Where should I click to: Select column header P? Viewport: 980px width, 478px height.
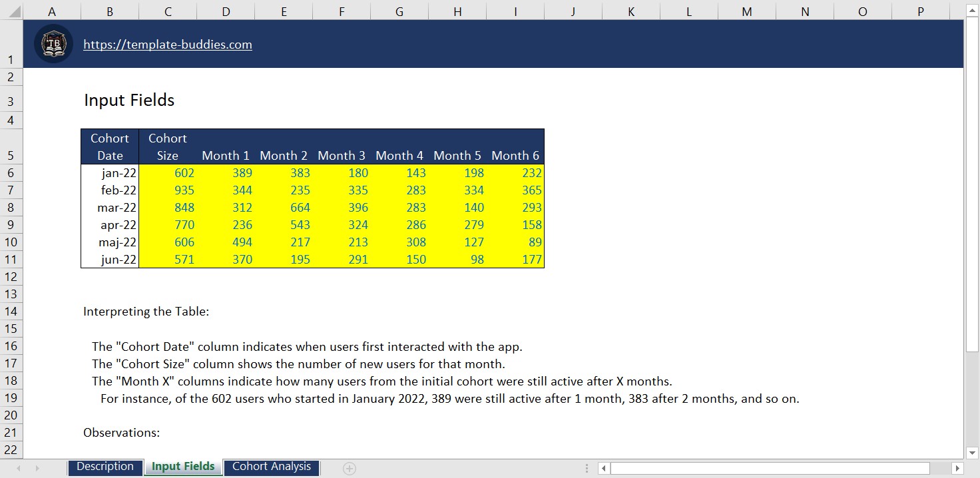pyautogui.click(x=920, y=11)
